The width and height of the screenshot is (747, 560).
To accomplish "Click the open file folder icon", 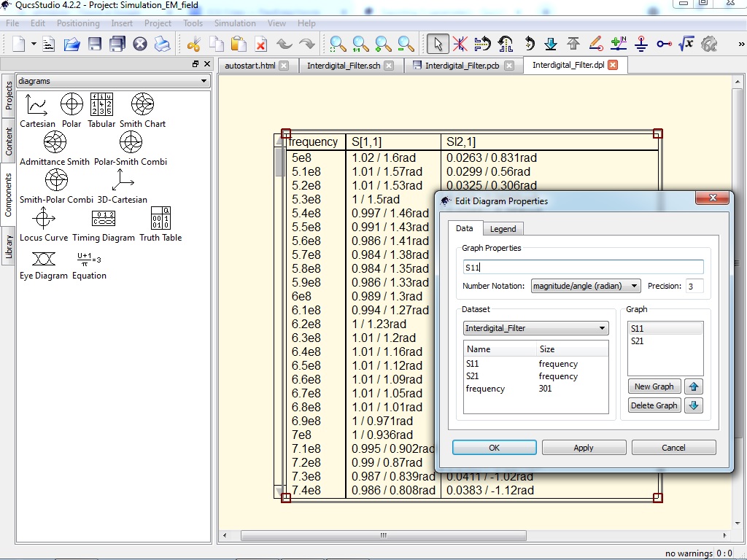I will pyautogui.click(x=71, y=44).
